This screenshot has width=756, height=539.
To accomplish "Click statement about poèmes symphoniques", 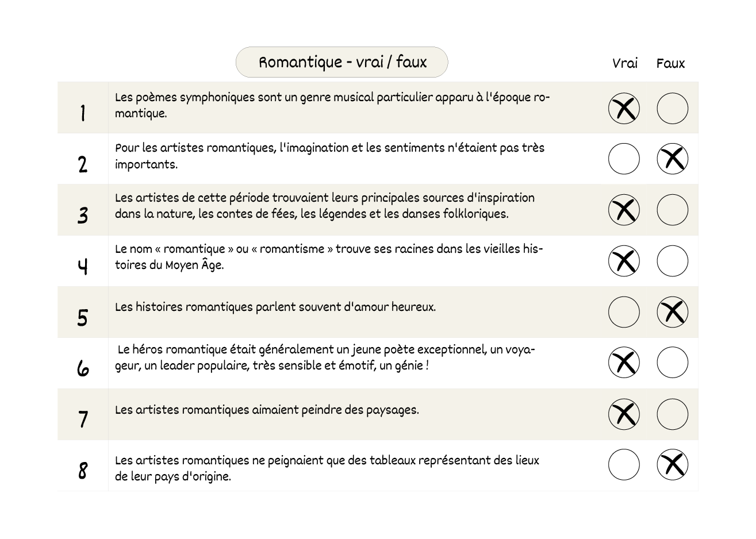I will tap(332, 105).
